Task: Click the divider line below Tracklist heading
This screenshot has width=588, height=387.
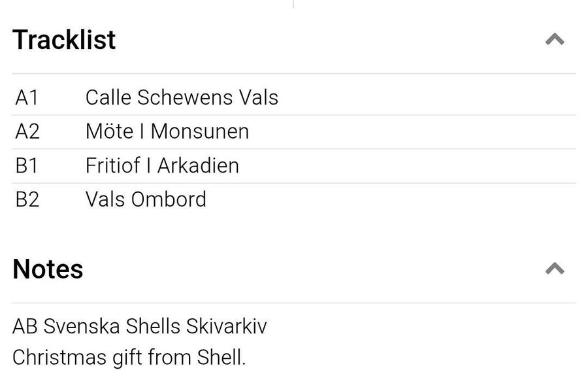Action: tap(294, 74)
